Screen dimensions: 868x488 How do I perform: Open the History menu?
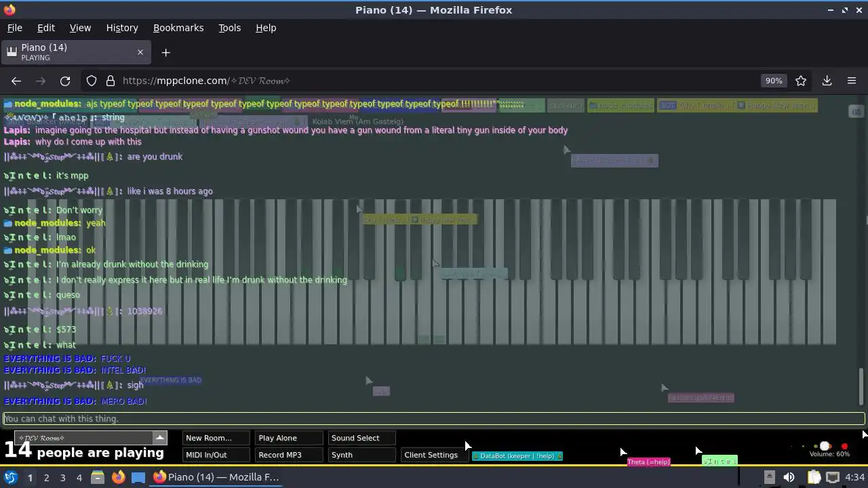click(122, 28)
